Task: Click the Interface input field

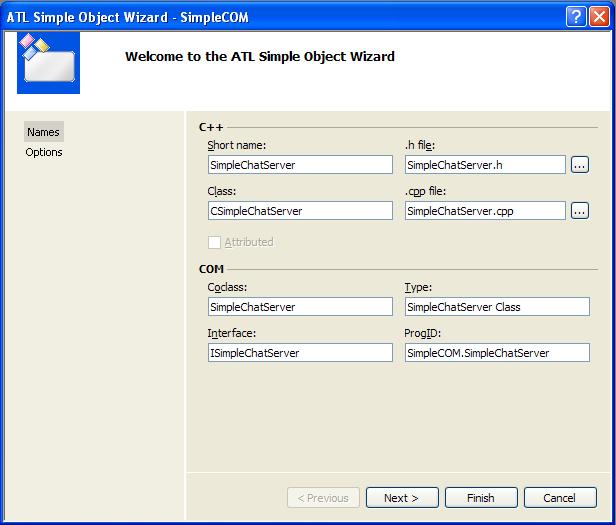Action: pyautogui.click(x=300, y=353)
